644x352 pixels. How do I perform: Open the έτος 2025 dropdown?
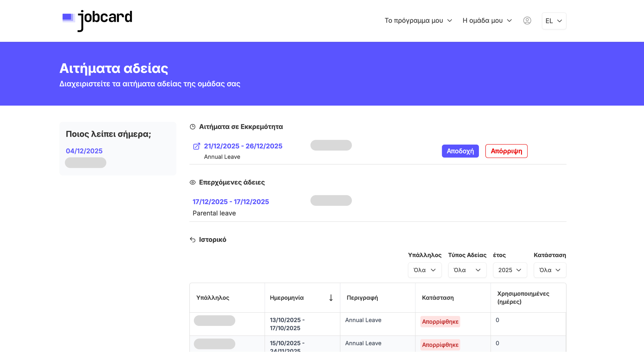tap(510, 270)
